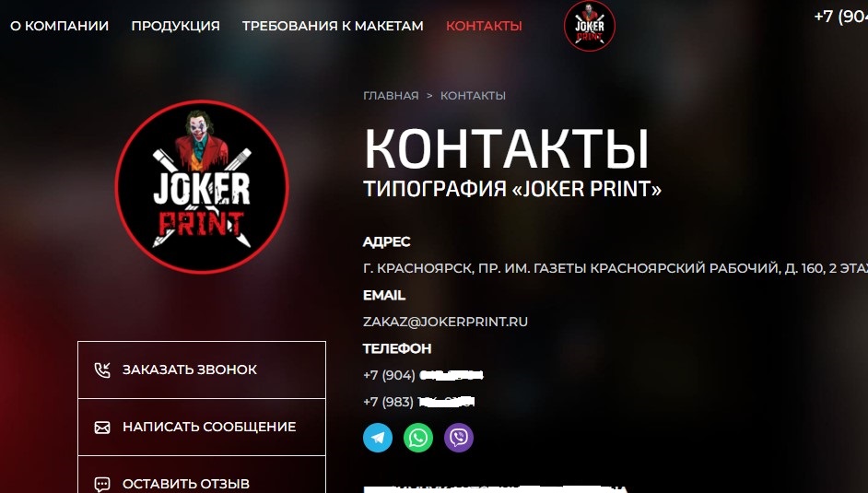Open the Telegram messenger icon
Image resolution: width=868 pixels, height=493 pixels.
click(x=378, y=438)
